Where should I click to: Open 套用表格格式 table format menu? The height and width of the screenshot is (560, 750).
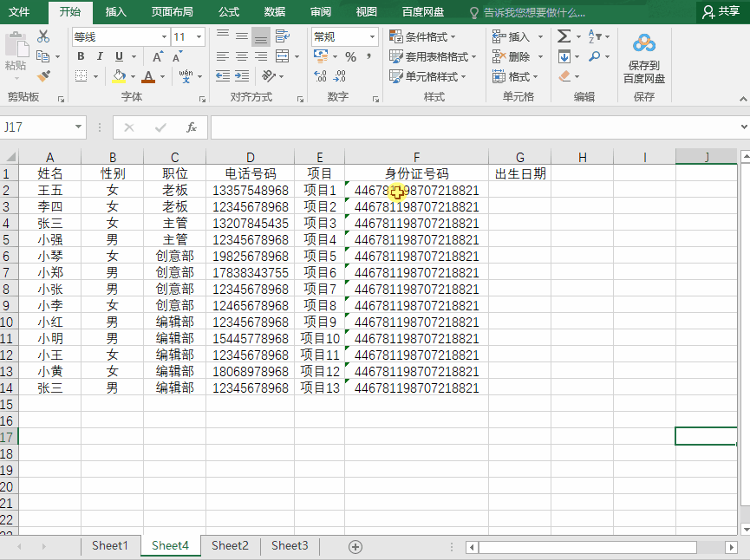click(x=433, y=56)
